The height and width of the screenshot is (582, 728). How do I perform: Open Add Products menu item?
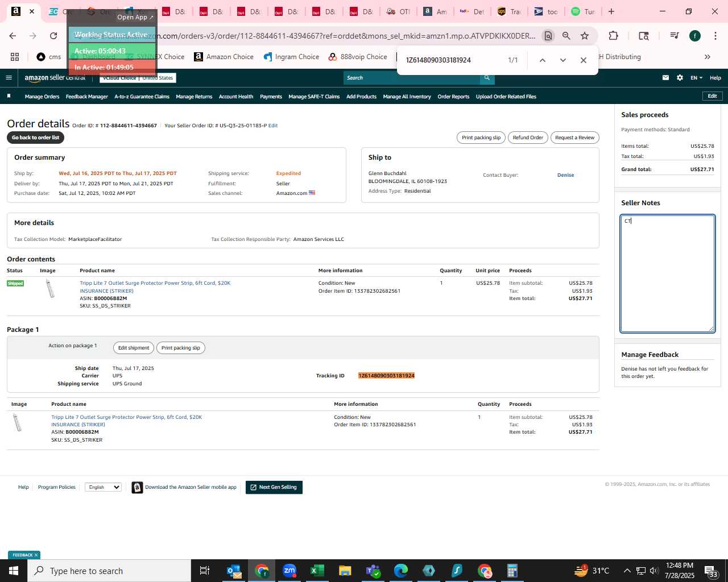pyautogui.click(x=362, y=97)
